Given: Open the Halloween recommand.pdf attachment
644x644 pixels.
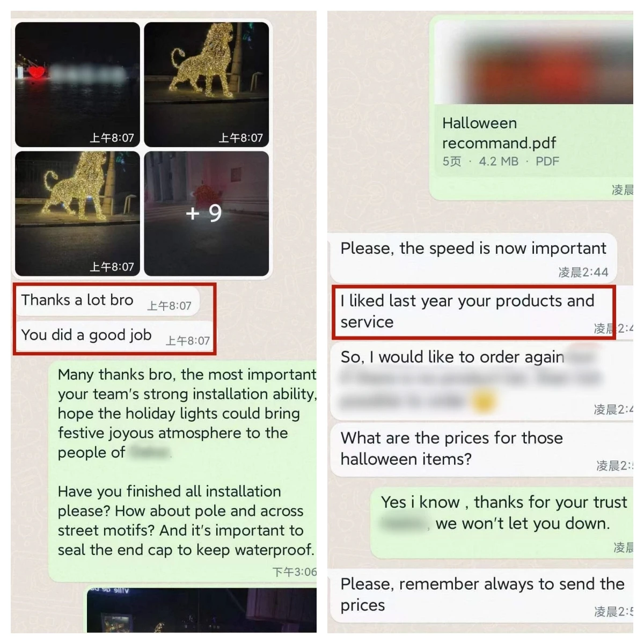Looking at the screenshot, I should pos(531,107).
